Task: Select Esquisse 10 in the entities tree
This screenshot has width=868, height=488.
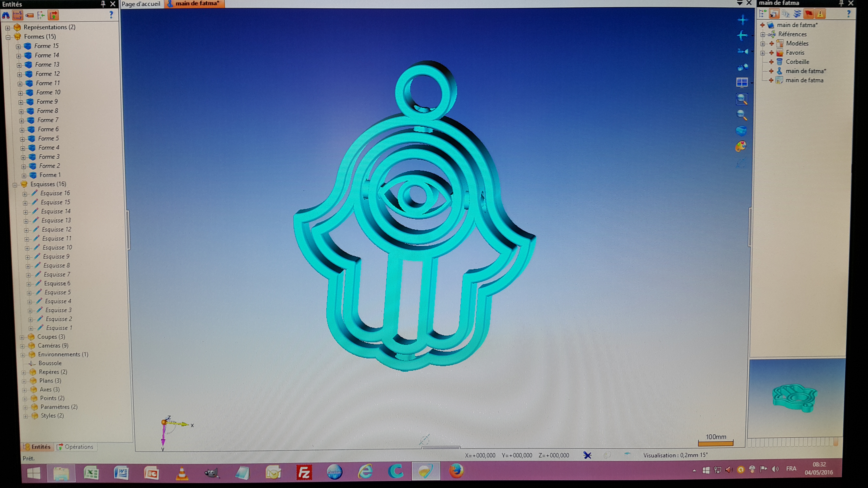Action: point(57,248)
